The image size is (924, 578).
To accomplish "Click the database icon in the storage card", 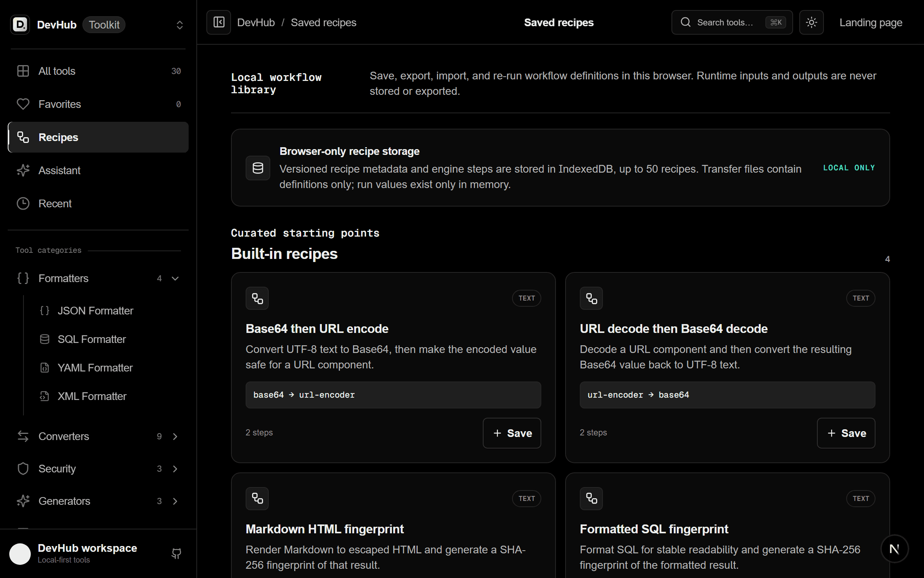I will click(x=258, y=168).
